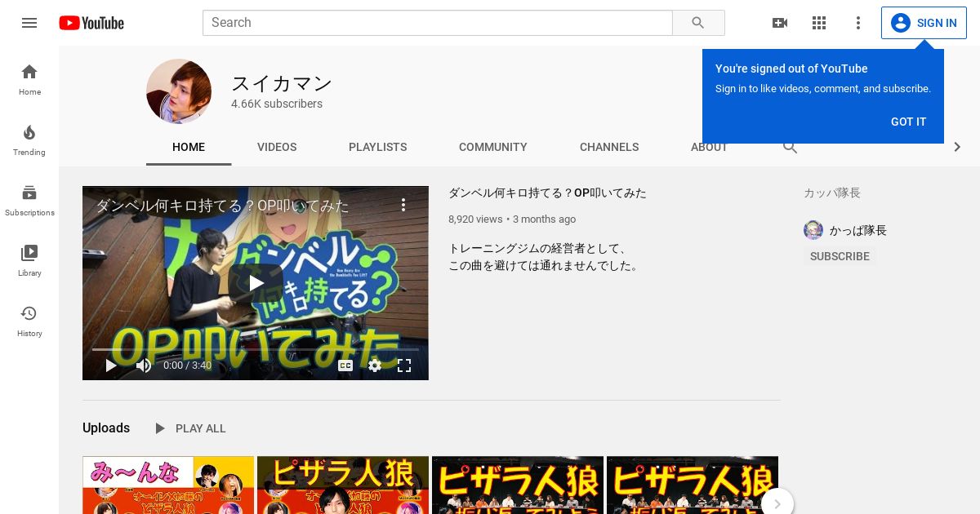Click the スイカマン channel avatar

179,91
